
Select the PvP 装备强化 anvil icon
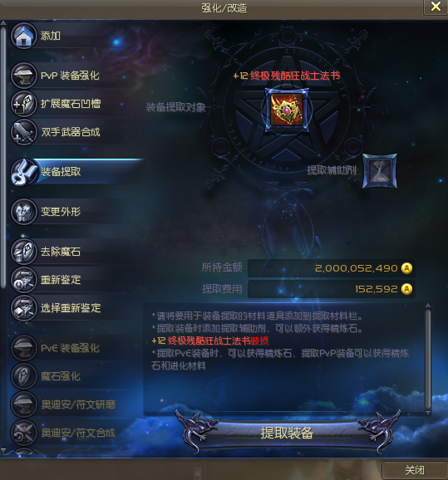pyautogui.click(x=23, y=76)
